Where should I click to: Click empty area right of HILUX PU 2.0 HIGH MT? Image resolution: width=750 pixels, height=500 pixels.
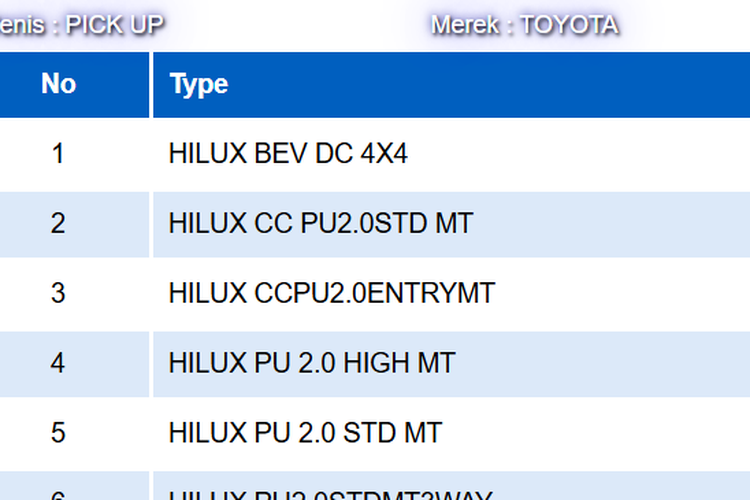point(603,363)
